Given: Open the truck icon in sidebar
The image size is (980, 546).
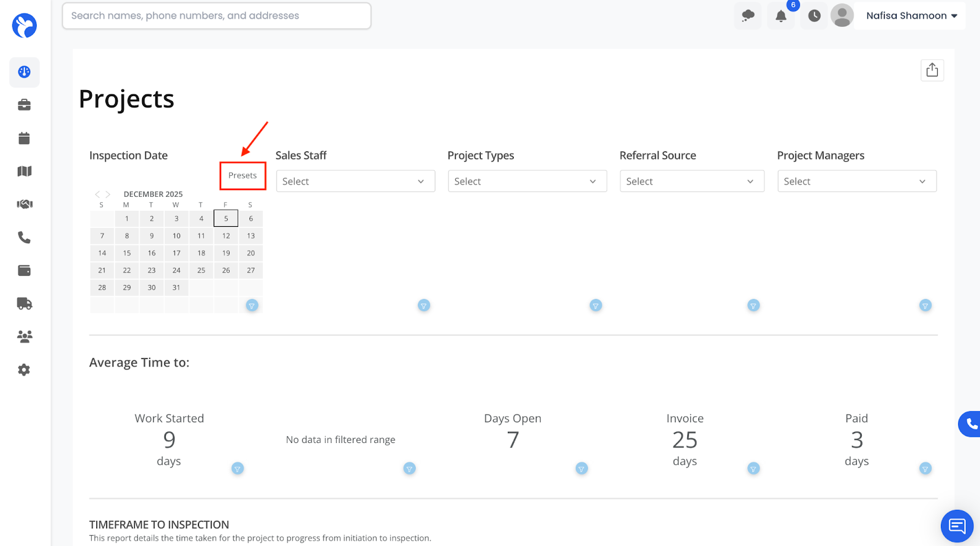Looking at the screenshot, I should point(24,303).
